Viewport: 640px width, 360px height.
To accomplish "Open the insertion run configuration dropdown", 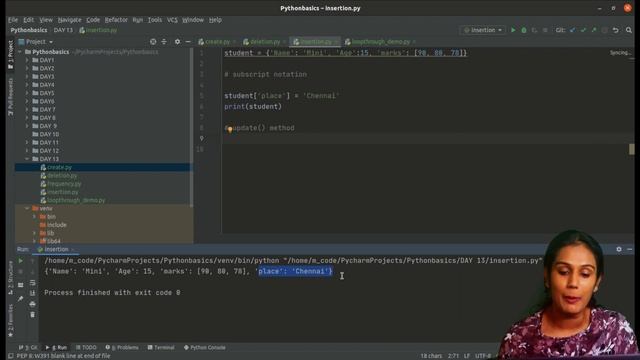I will (x=483, y=30).
